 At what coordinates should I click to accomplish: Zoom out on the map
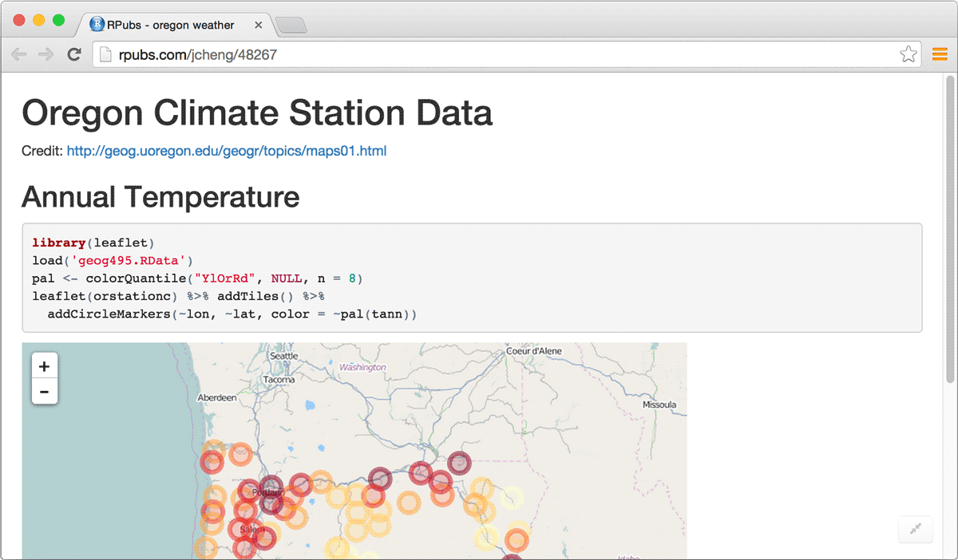pos(44,392)
